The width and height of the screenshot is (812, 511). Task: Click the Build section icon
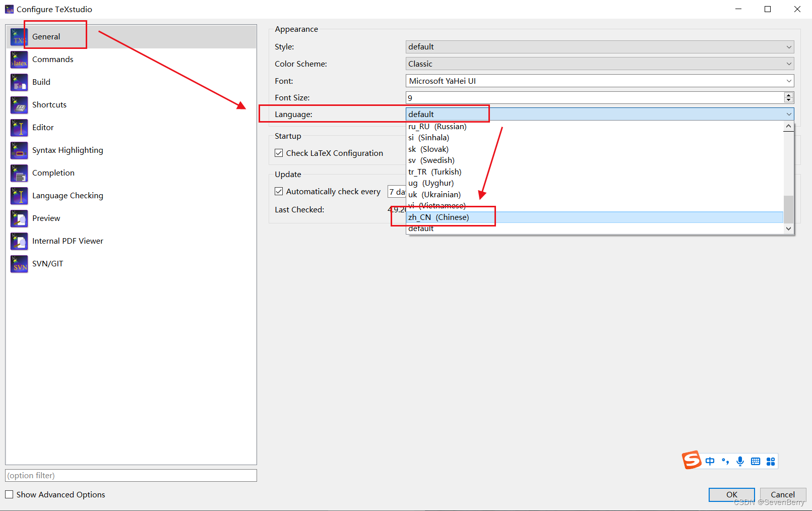click(x=19, y=82)
